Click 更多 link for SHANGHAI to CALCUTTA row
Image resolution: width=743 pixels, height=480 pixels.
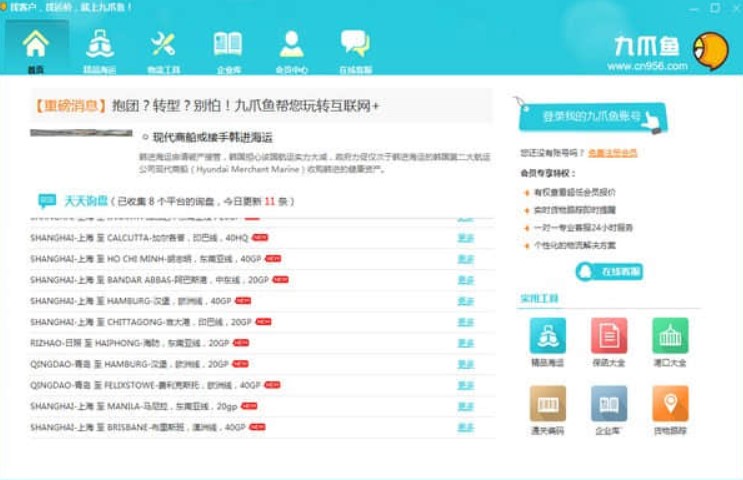(x=465, y=238)
